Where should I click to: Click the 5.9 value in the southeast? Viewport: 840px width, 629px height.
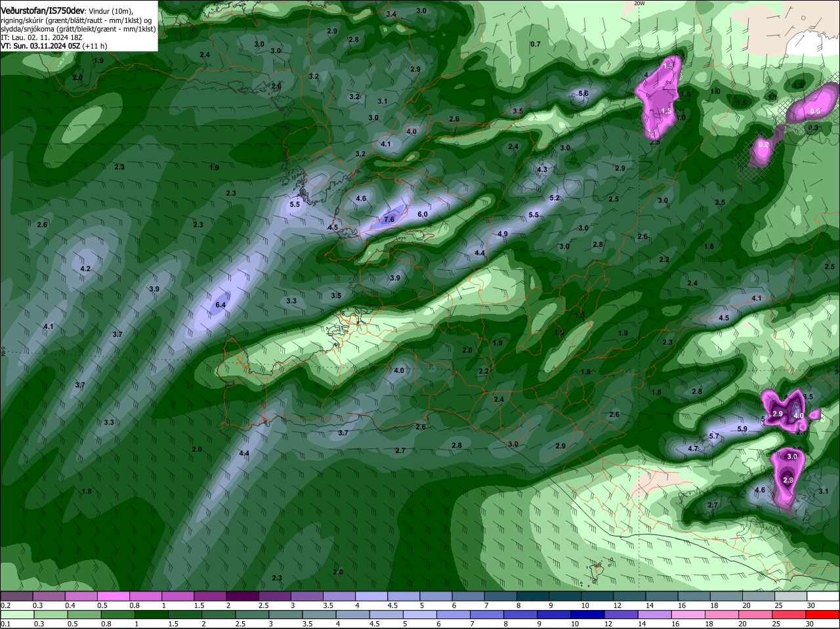pyautogui.click(x=742, y=429)
